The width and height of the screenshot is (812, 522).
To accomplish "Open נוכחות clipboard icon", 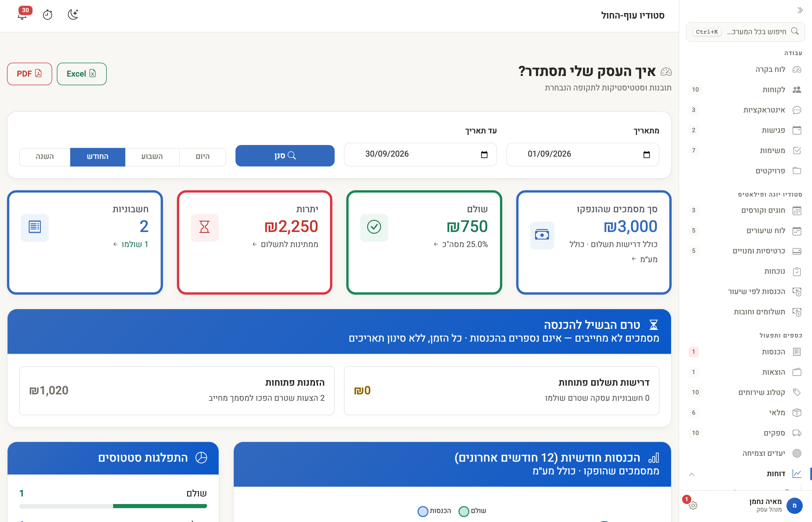I will tap(797, 271).
